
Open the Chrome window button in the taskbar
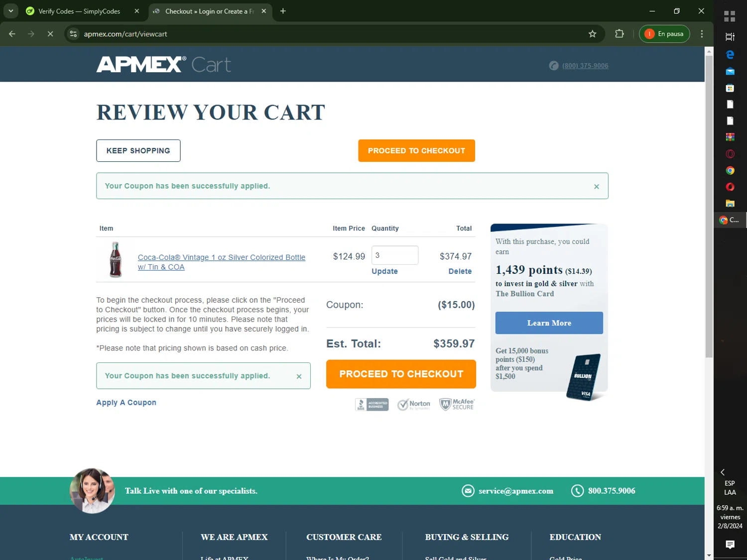[730, 220]
